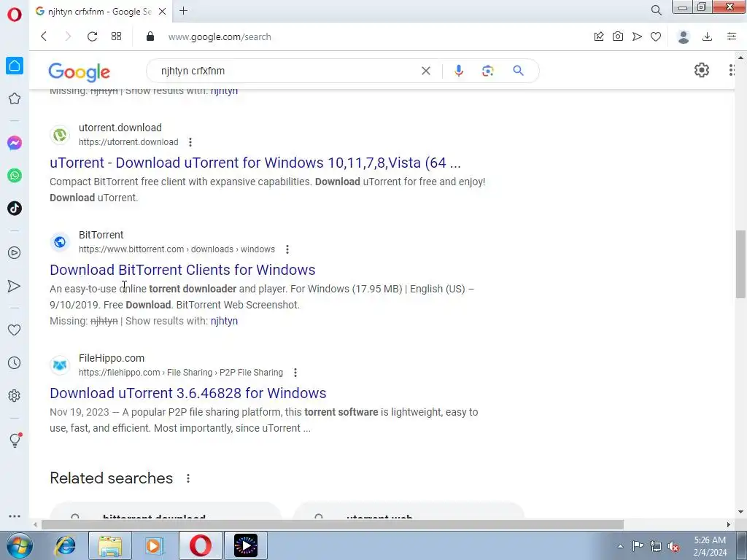Open 'Download uTorrent 3.6.46828 for Windows' result

pyautogui.click(x=187, y=393)
